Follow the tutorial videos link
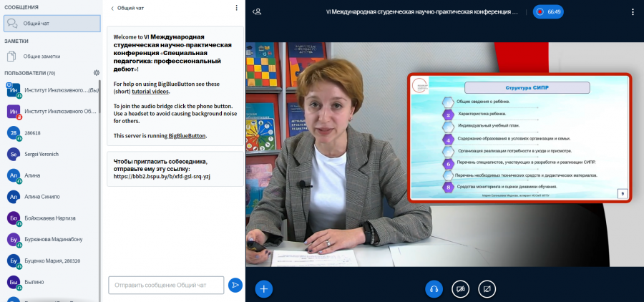This screenshot has height=302, width=644. pyautogui.click(x=151, y=91)
